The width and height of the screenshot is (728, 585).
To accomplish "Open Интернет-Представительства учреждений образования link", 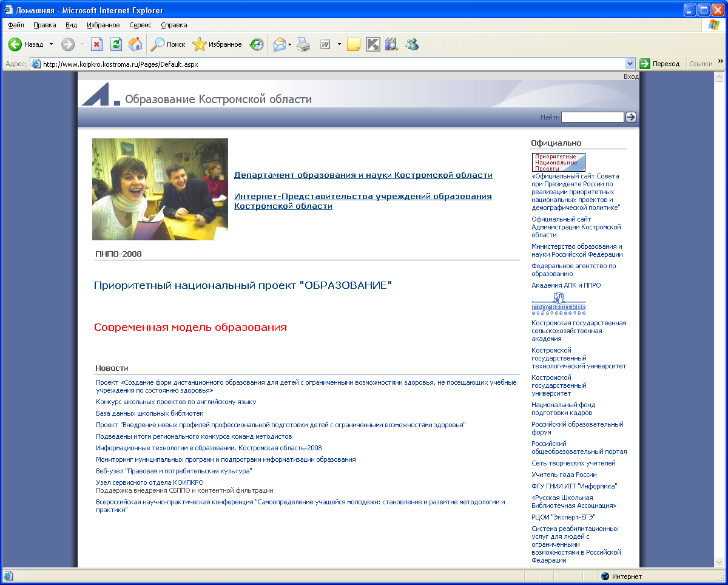I will (363, 201).
